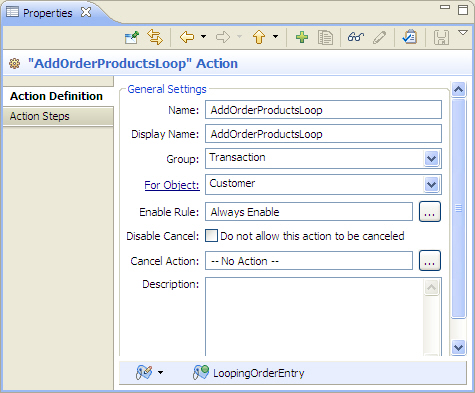Click the green plus add icon
The height and width of the screenshot is (393, 475).
302,37
